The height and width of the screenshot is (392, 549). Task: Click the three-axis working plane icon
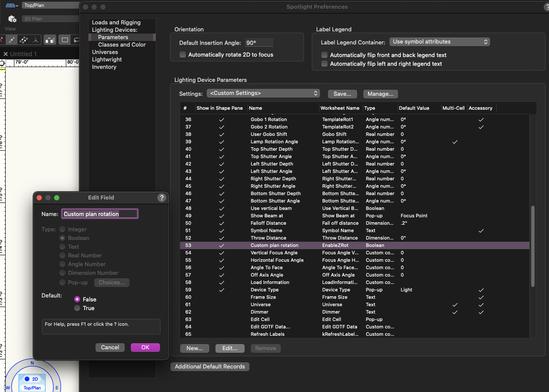click(36, 40)
